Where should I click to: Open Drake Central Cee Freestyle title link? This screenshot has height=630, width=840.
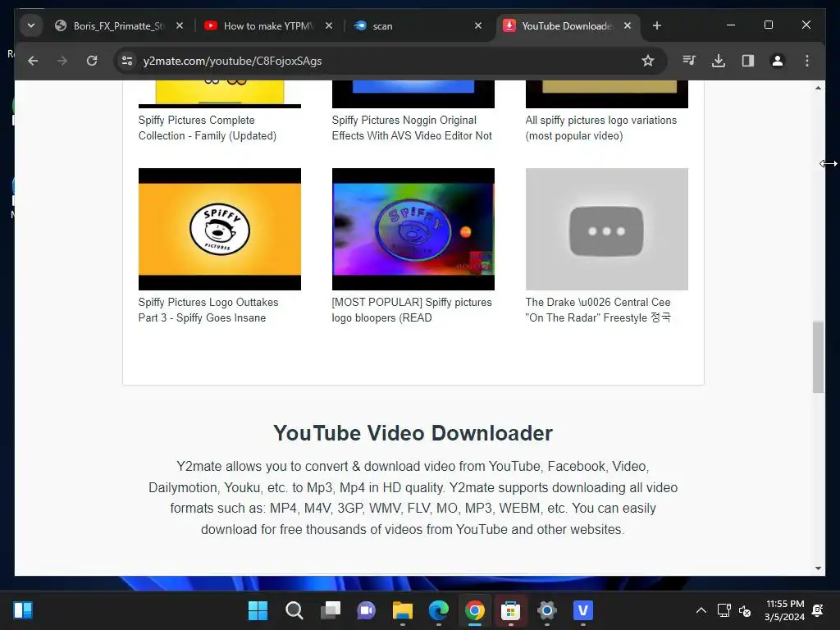coord(598,310)
